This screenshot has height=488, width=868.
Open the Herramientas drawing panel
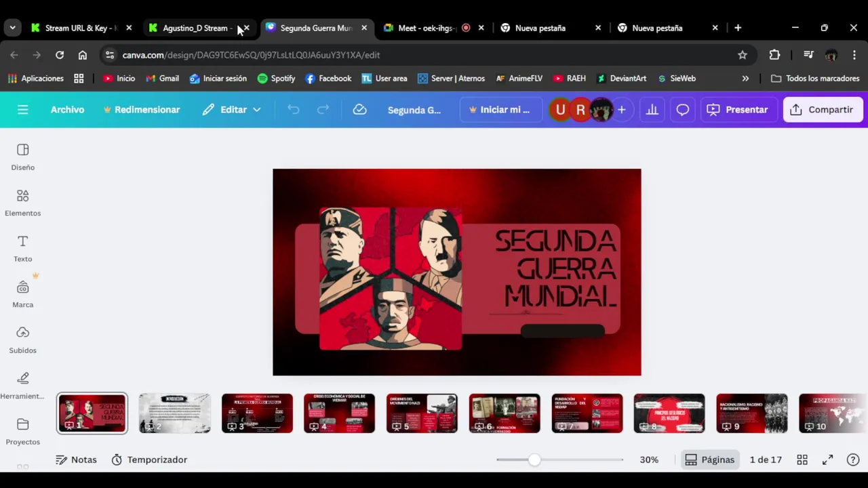point(22,386)
